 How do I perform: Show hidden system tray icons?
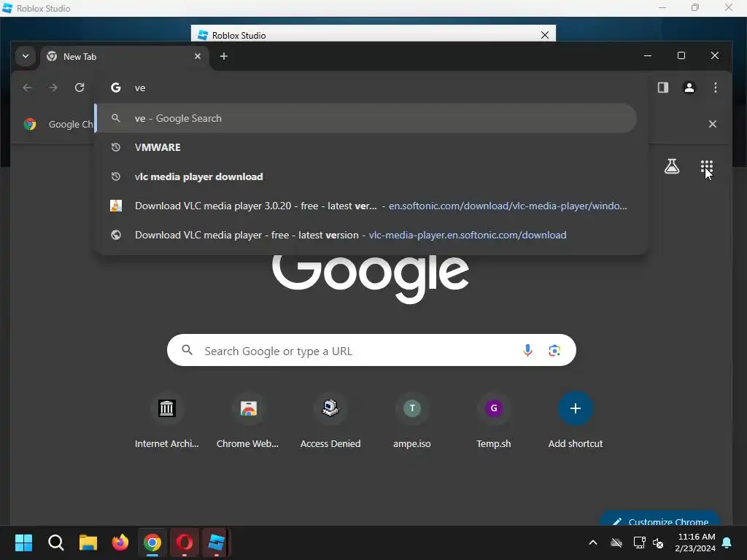(593, 542)
